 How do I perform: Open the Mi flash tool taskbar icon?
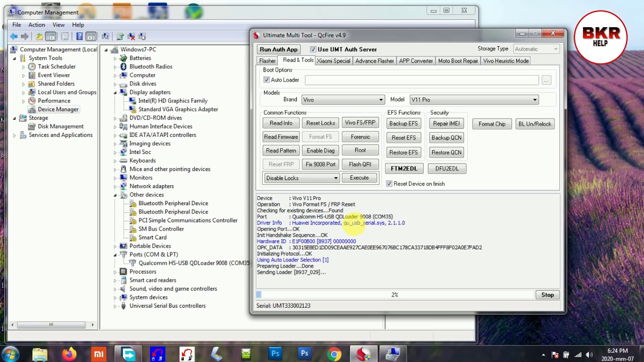(99, 354)
